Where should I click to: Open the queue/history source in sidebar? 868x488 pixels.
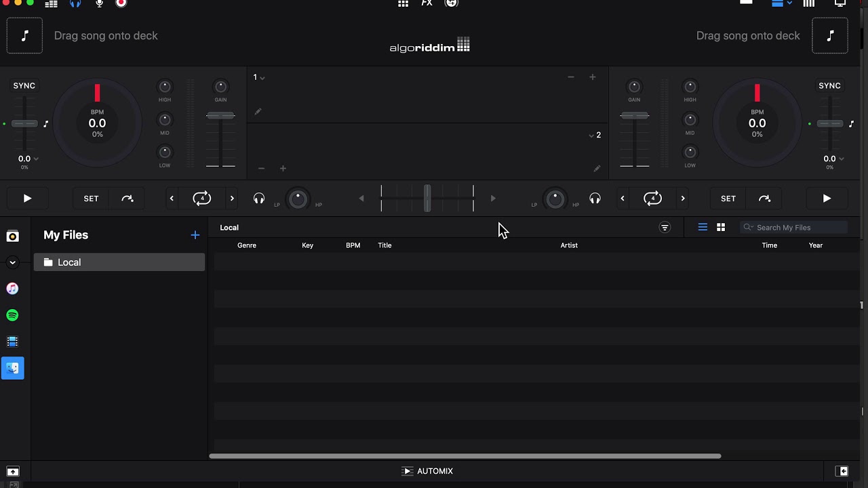(12, 237)
